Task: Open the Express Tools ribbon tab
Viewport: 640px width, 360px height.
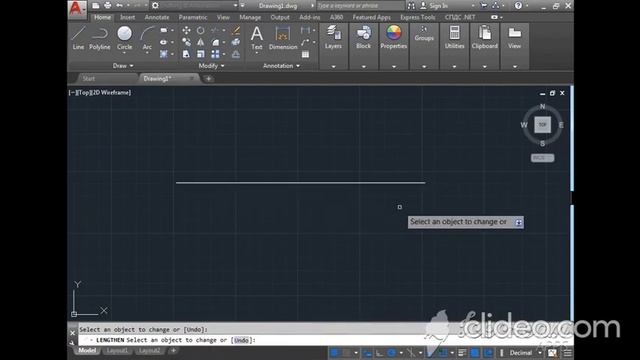Action: [418, 17]
